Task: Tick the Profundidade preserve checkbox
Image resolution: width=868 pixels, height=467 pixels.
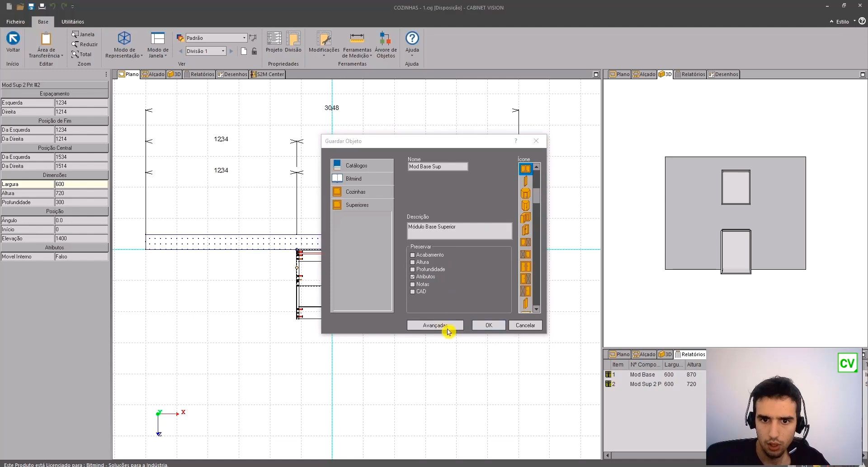Action: click(x=412, y=270)
